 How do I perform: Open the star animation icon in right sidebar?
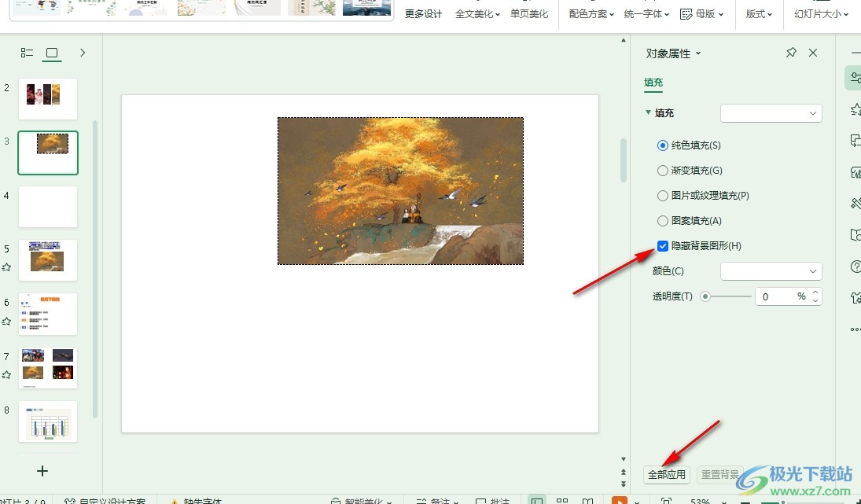tap(855, 110)
